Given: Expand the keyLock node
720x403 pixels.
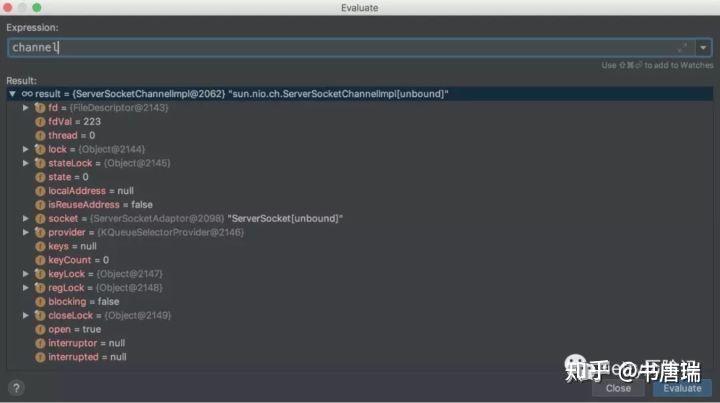Looking at the screenshot, I should click(26, 274).
